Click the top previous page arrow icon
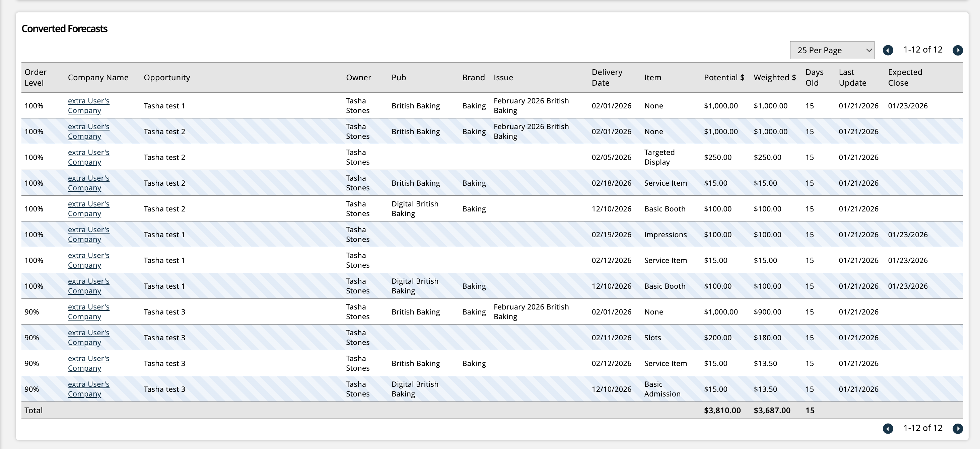The image size is (980, 449). click(888, 50)
